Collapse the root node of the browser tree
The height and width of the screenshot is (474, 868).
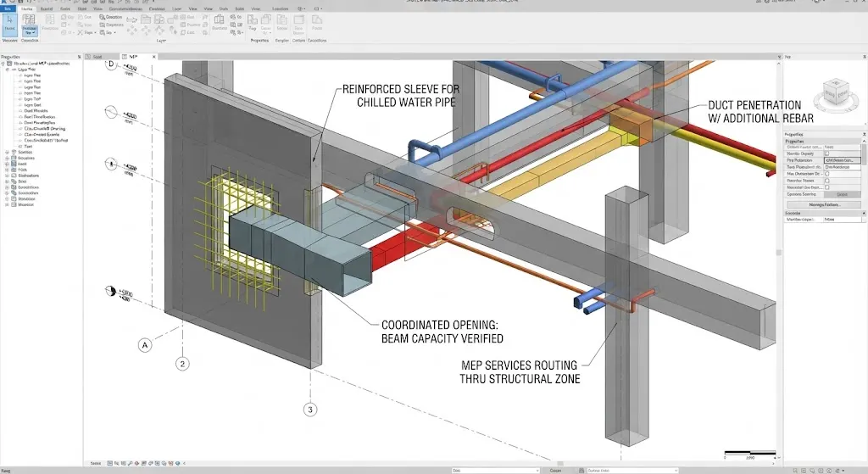3,64
